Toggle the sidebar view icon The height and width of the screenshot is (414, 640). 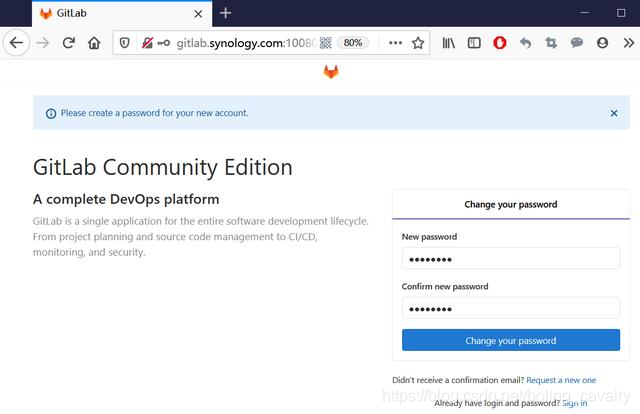[474, 43]
